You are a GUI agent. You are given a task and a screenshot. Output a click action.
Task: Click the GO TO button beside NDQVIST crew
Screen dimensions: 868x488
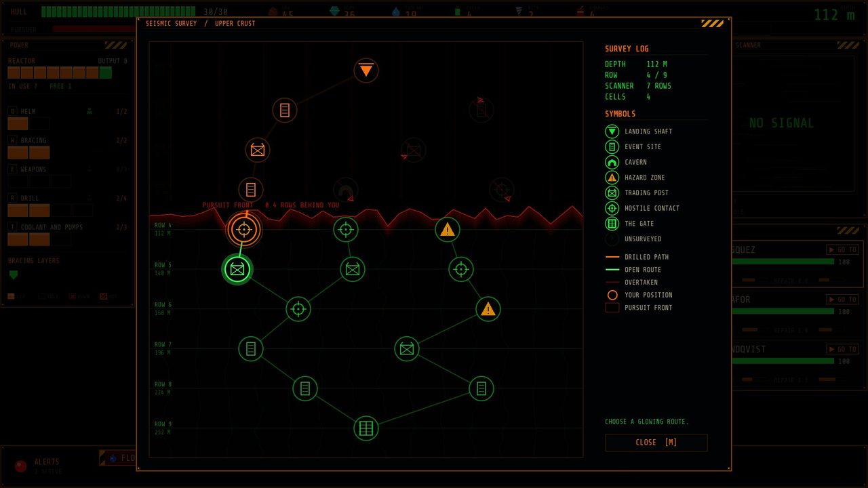click(842, 349)
